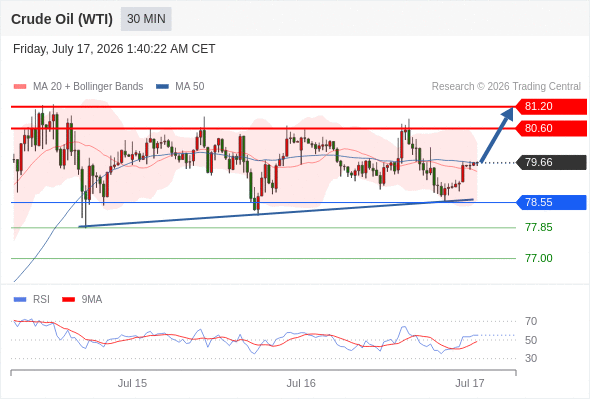Click the 79.66 current price tag
Viewport: 590px width, 400px height.
click(x=551, y=163)
